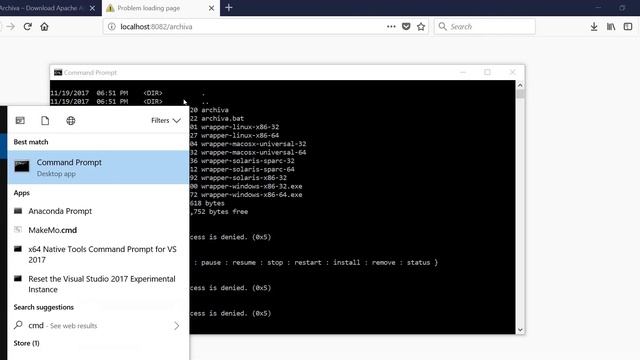Close the Problem loading page tab
Screen dimensions: 640x360
pos(211,8)
